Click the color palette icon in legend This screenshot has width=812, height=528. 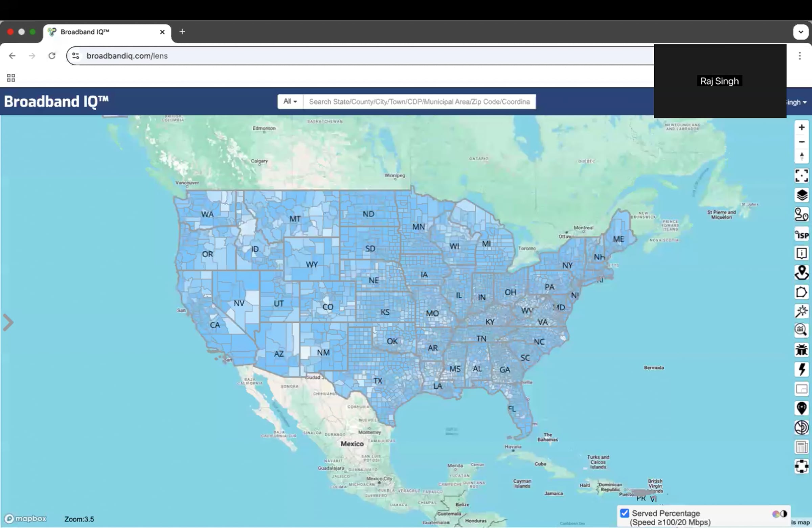tap(776, 514)
